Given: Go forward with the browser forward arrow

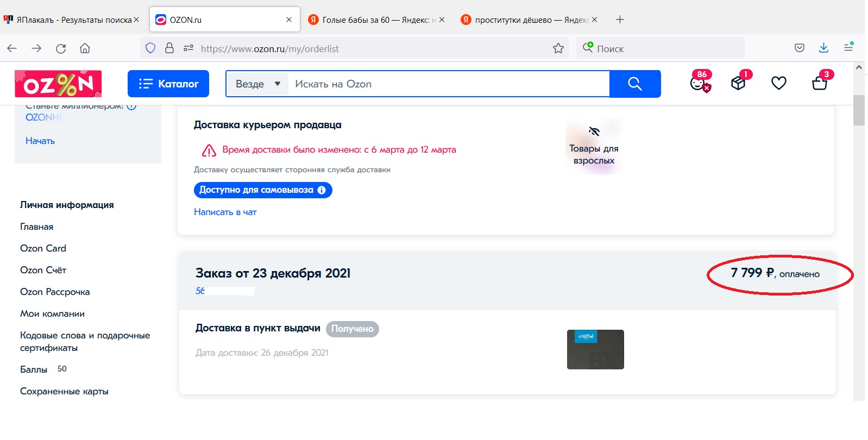Looking at the screenshot, I should pyautogui.click(x=36, y=48).
